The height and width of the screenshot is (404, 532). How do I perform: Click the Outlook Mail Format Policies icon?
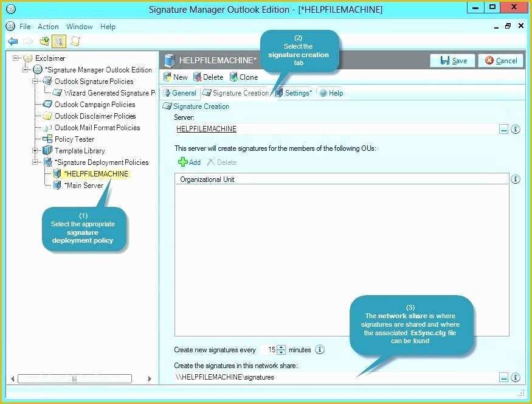tap(47, 128)
